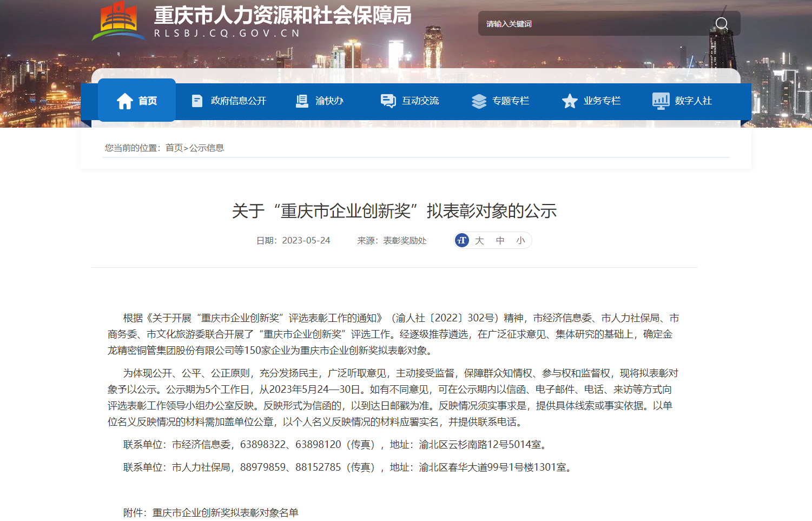The image size is (812, 521).
Task: Click the chat bubble icon beside 互动交流
Action: 388,101
